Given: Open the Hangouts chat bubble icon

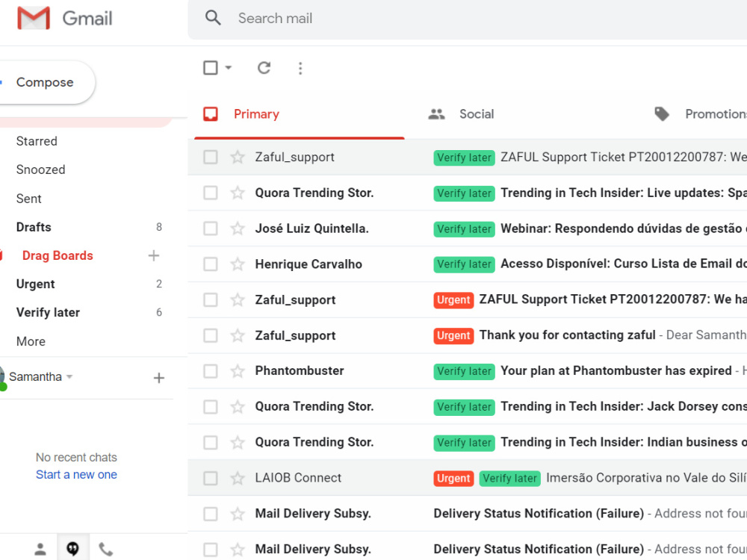Looking at the screenshot, I should pos(72,549).
